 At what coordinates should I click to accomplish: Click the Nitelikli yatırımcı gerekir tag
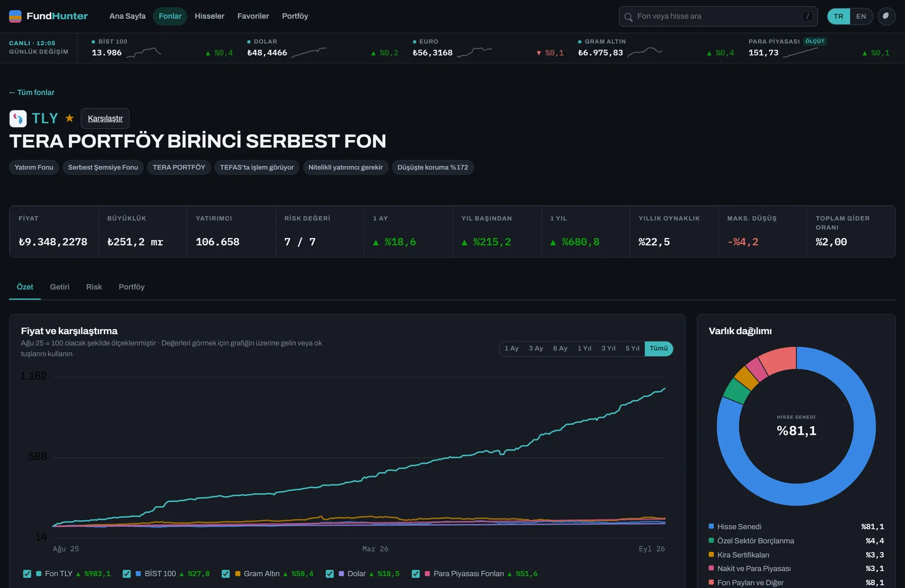click(x=346, y=167)
